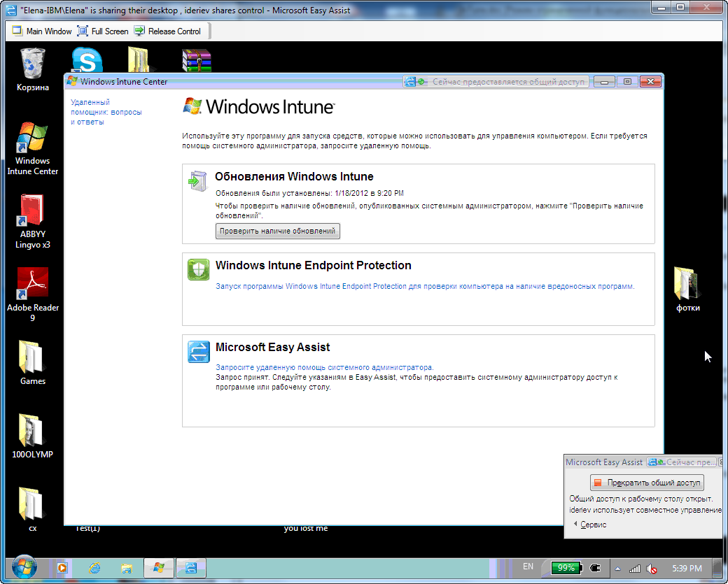The image size is (728, 584).
Task: Click the sharing status box in Intune title bar
Action: (x=496, y=82)
